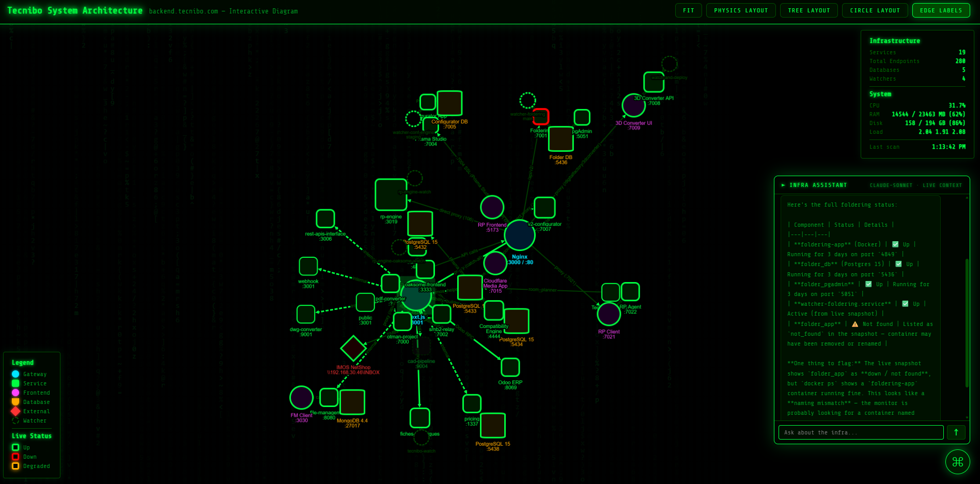Select the 3D Converter API node
The width and height of the screenshot is (980, 484).
coord(654,82)
